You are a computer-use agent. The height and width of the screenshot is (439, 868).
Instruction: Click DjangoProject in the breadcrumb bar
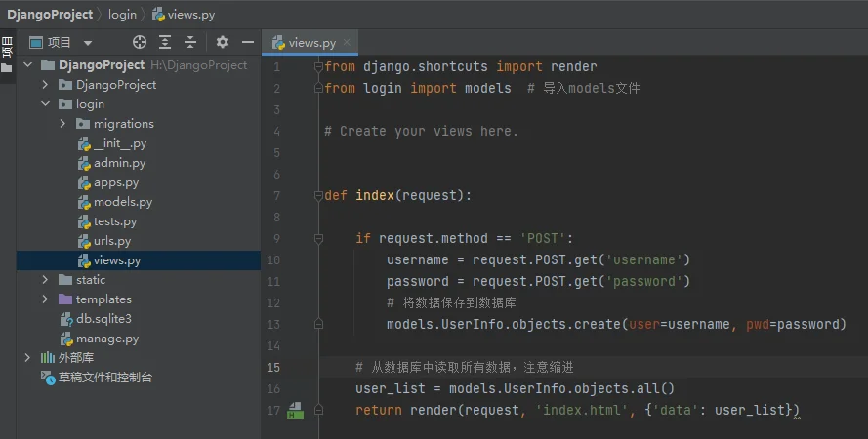(50, 15)
